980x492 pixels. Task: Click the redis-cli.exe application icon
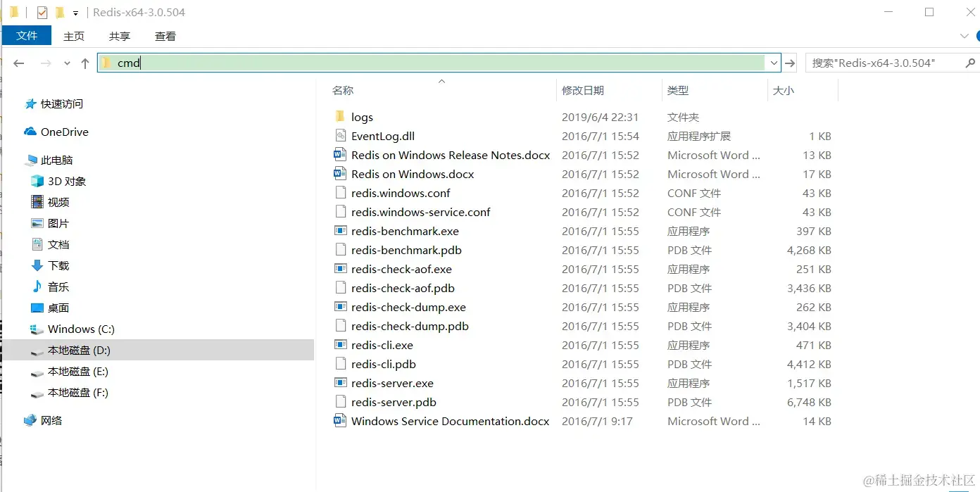point(341,345)
